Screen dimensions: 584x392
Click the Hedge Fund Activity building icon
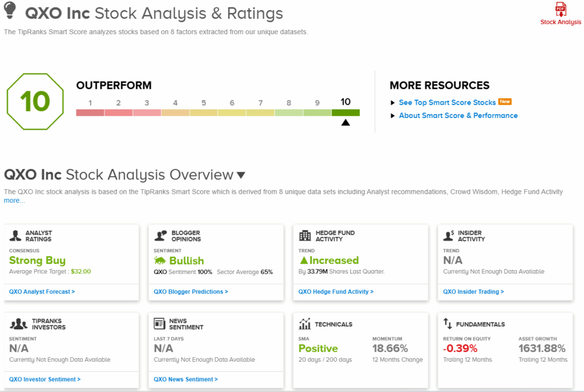305,236
